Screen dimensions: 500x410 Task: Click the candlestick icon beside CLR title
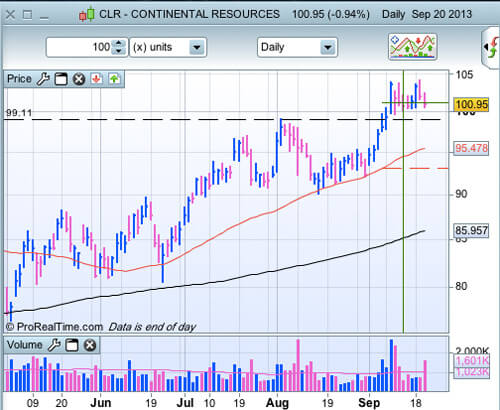pos(87,15)
